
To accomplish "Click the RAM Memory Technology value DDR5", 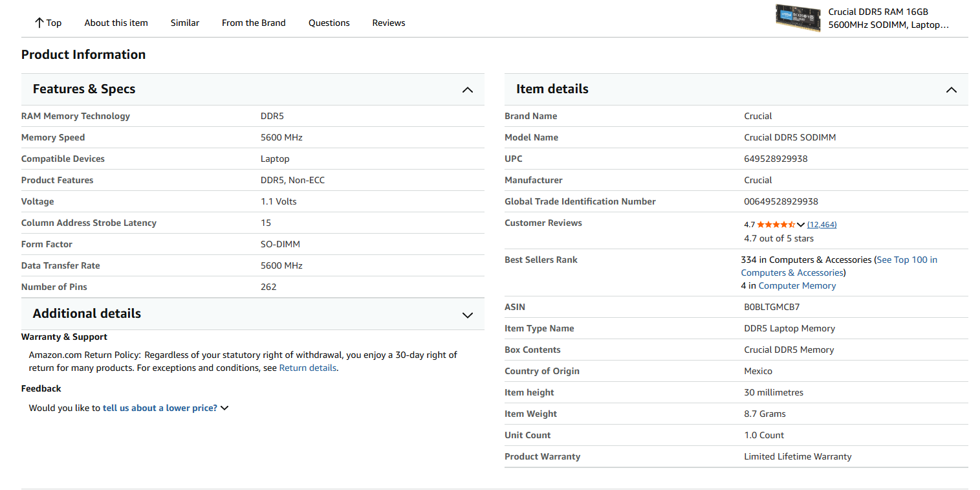I will click(x=272, y=116).
